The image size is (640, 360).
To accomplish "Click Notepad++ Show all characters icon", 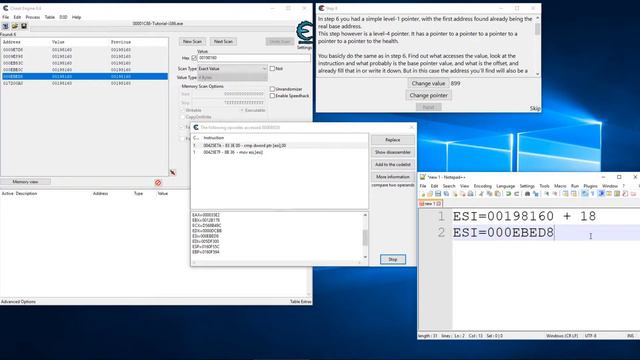I will point(593,194).
